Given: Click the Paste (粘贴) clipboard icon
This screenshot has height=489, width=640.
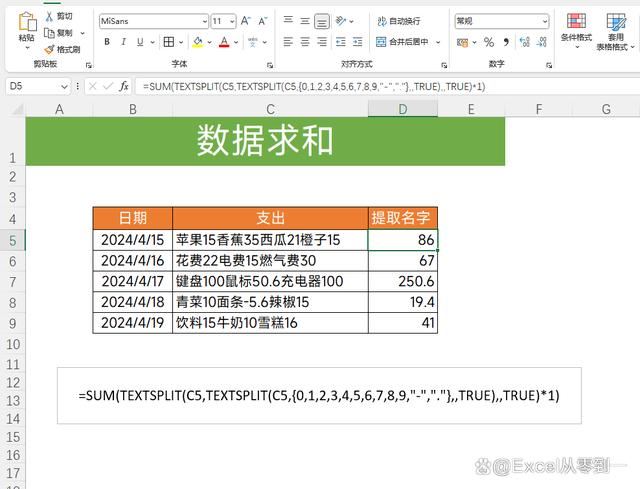Looking at the screenshot, I should coord(27,21).
